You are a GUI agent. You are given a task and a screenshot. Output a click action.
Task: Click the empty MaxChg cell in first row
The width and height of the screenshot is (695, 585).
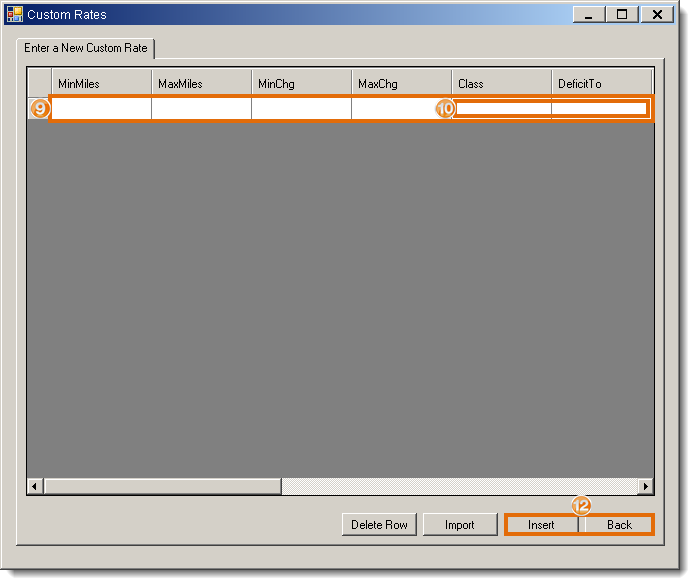[402, 108]
